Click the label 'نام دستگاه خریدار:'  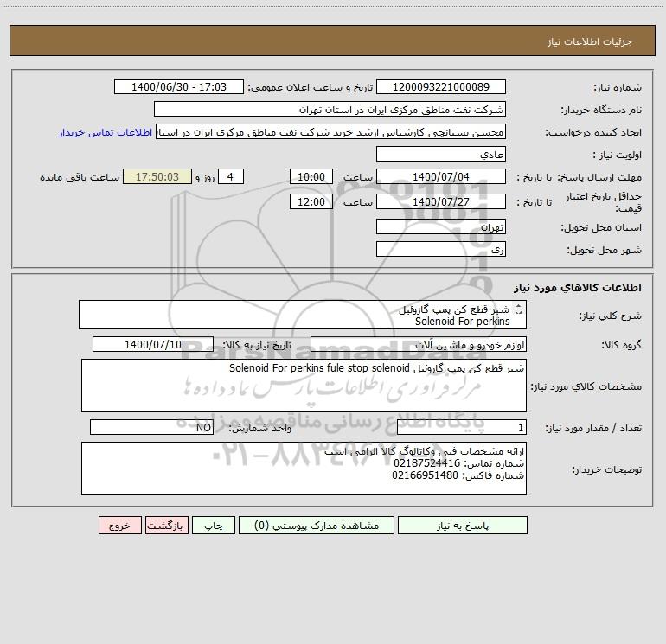pos(601,110)
